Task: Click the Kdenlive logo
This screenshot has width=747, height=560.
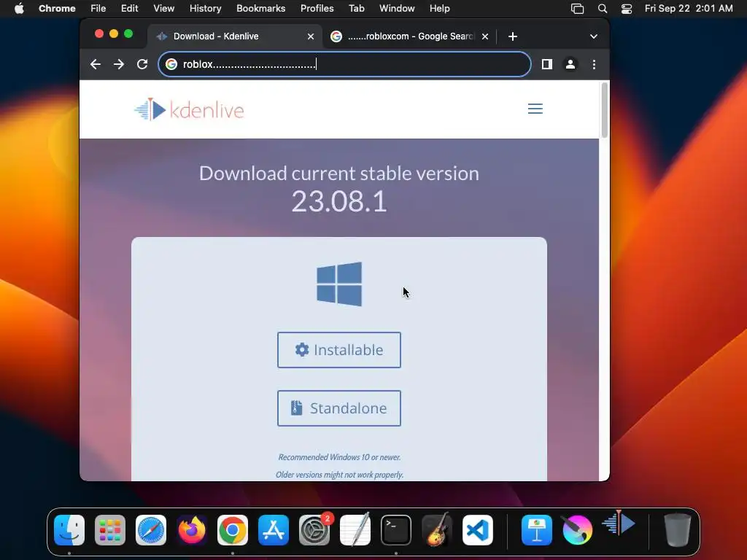Action: (x=189, y=109)
